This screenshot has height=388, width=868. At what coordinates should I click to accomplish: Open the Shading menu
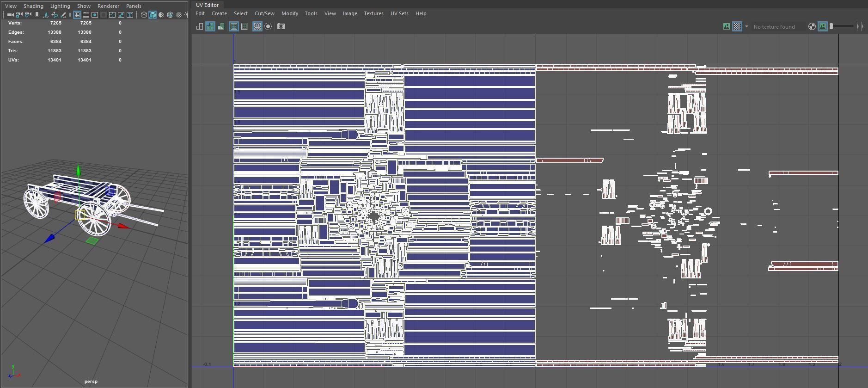33,6
